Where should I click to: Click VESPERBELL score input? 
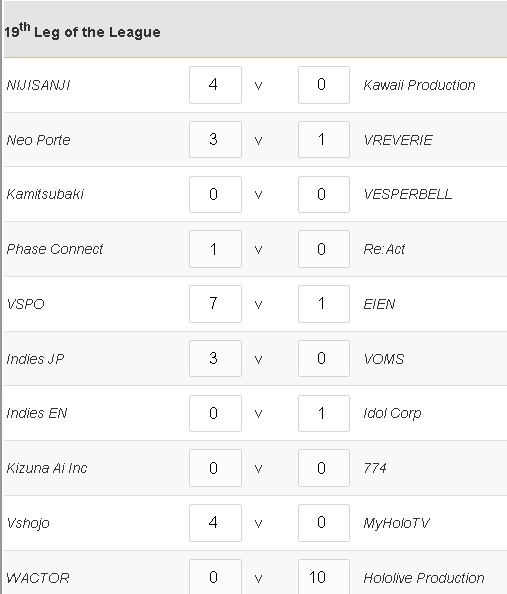click(324, 194)
